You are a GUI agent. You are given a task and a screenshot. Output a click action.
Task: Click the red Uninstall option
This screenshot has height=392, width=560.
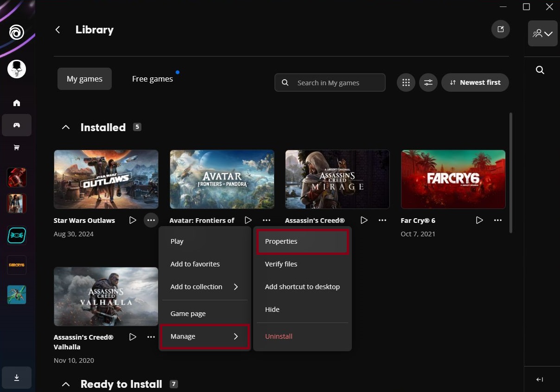coord(302,336)
